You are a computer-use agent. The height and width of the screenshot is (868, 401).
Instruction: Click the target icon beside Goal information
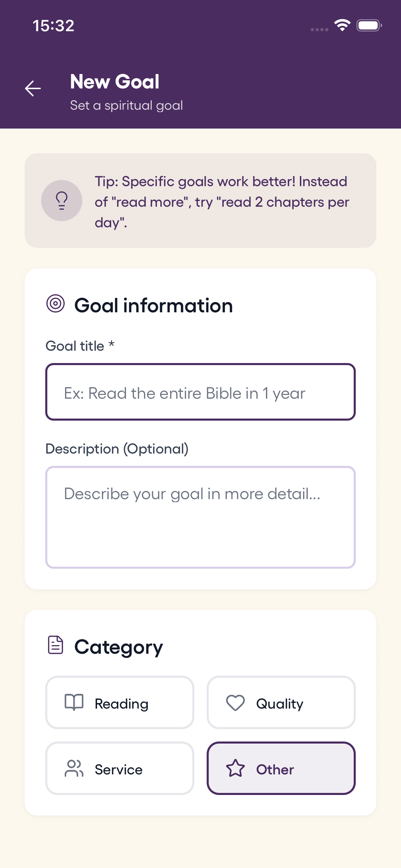[56, 304]
